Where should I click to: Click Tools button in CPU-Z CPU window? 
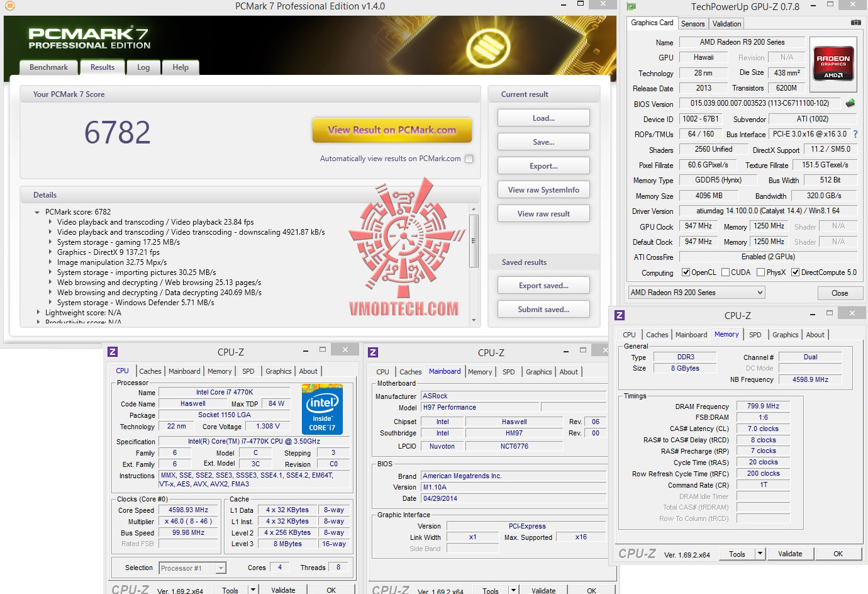tap(230, 590)
